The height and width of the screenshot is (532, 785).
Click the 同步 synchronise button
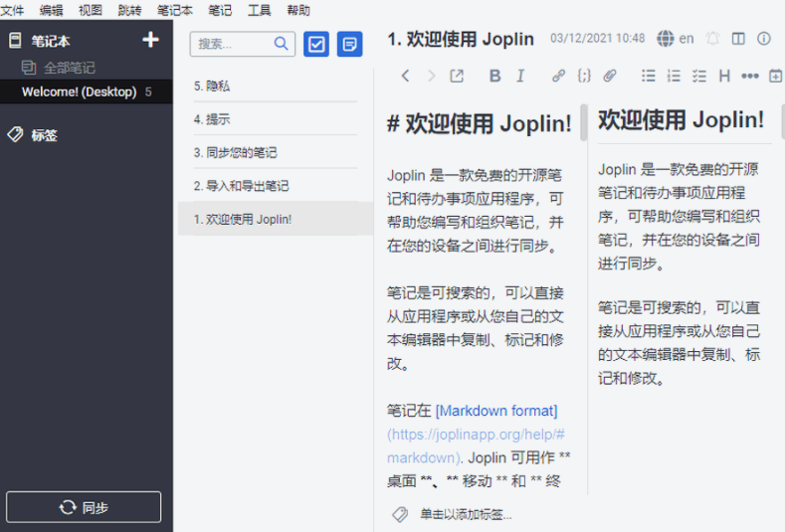pyautogui.click(x=84, y=507)
